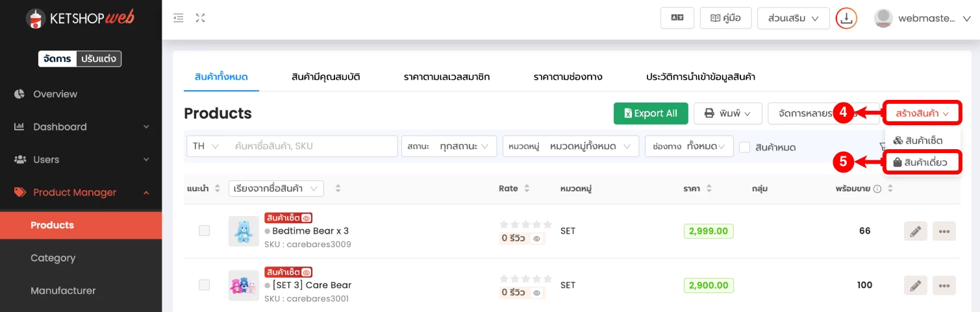The height and width of the screenshot is (312, 980).
Task: Click the product name or SKU search field
Action: coord(312,147)
